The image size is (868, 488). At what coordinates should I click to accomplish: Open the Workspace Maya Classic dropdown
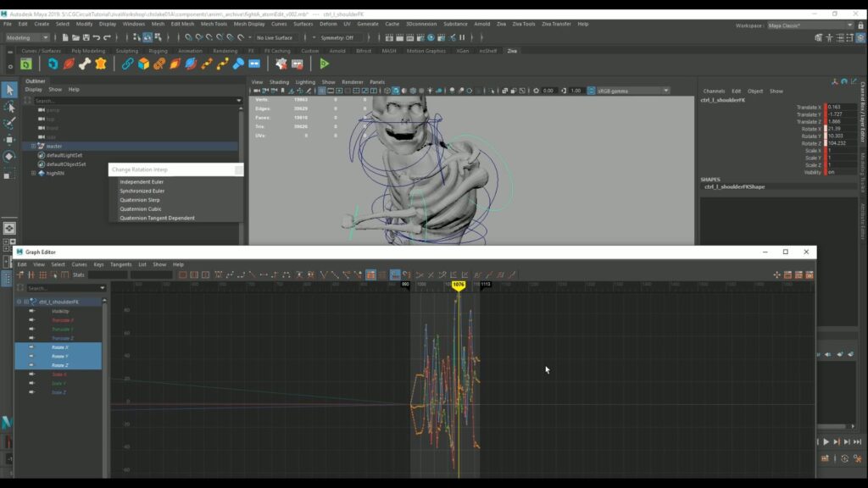pyautogui.click(x=810, y=25)
